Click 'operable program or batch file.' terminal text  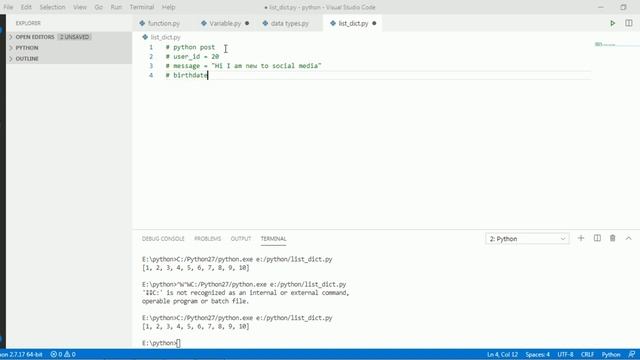(196, 301)
